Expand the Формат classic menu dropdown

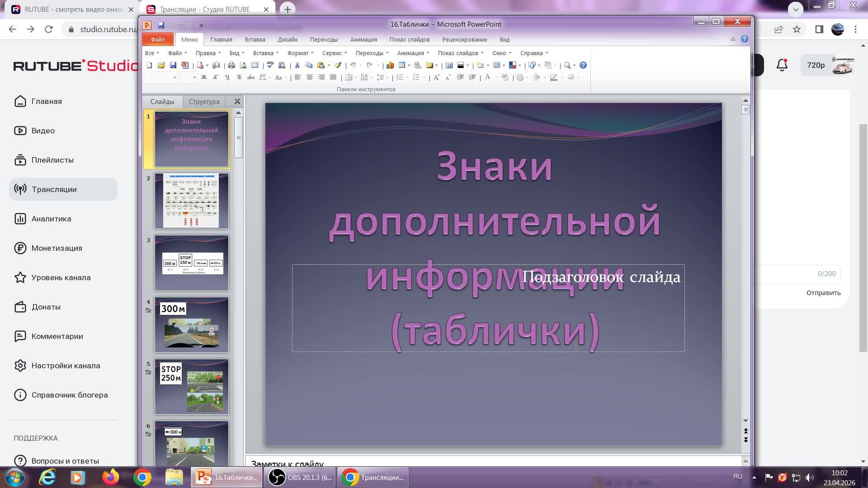[300, 53]
